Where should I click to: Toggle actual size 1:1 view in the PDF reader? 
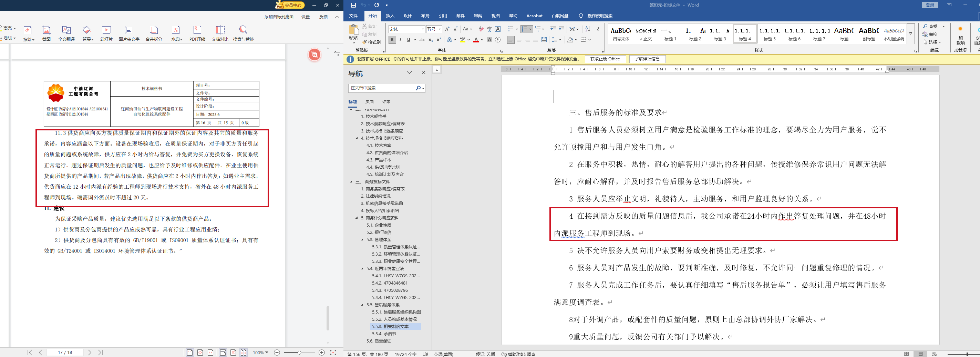coord(189,353)
